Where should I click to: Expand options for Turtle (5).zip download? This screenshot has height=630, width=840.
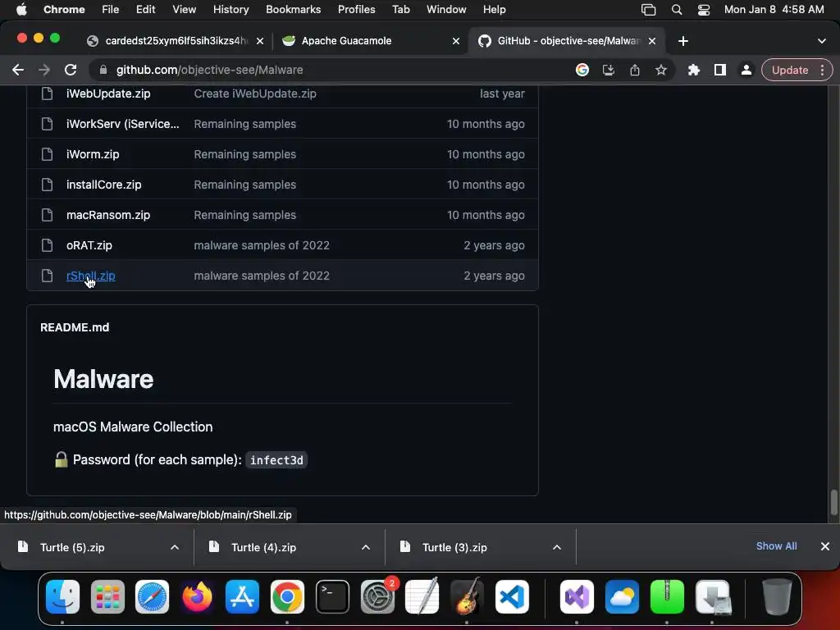tap(175, 547)
